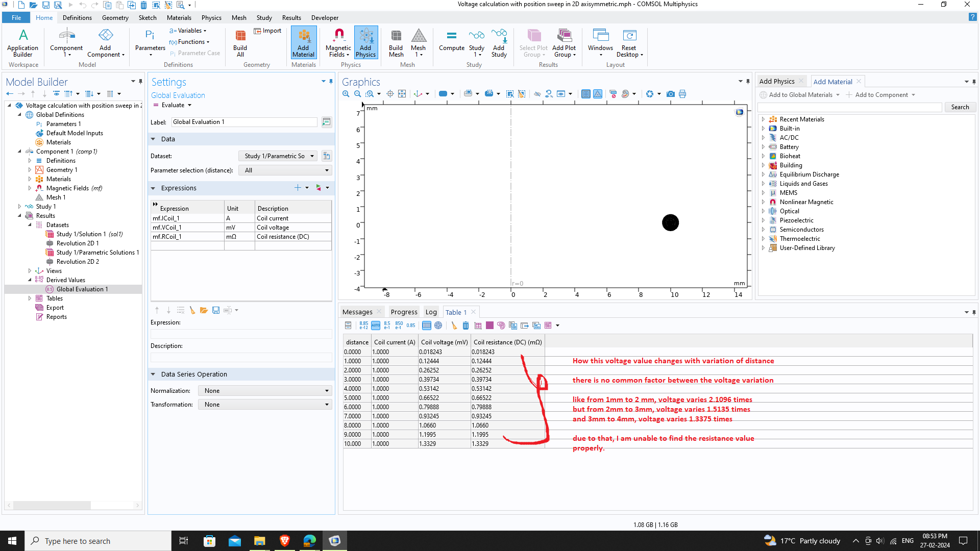Toggle the polar table view icon
This screenshot has width=980, height=551.
[438, 325]
